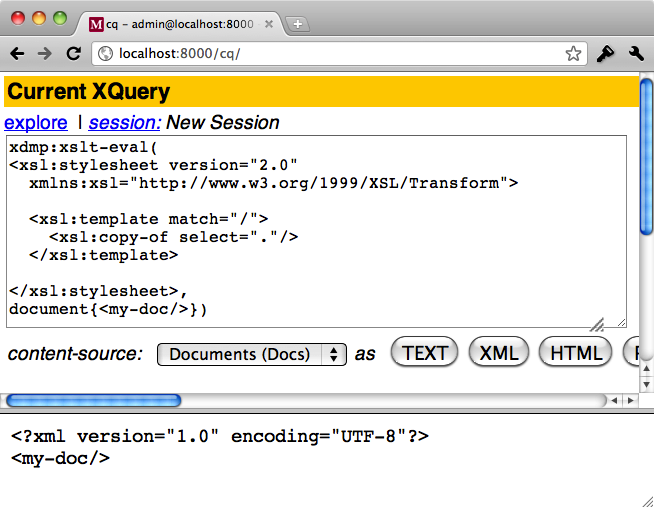Click the localhost:8000/cq/ address bar
Image resolution: width=654 pixels, height=508 pixels.
330,54
